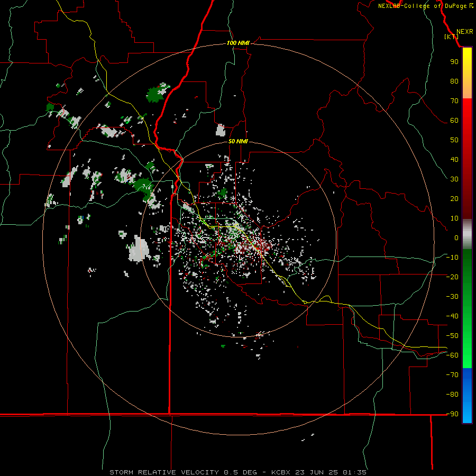The height and width of the screenshot is (476, 476).
Task: Click the "-60" scale label
Action: 452,355
